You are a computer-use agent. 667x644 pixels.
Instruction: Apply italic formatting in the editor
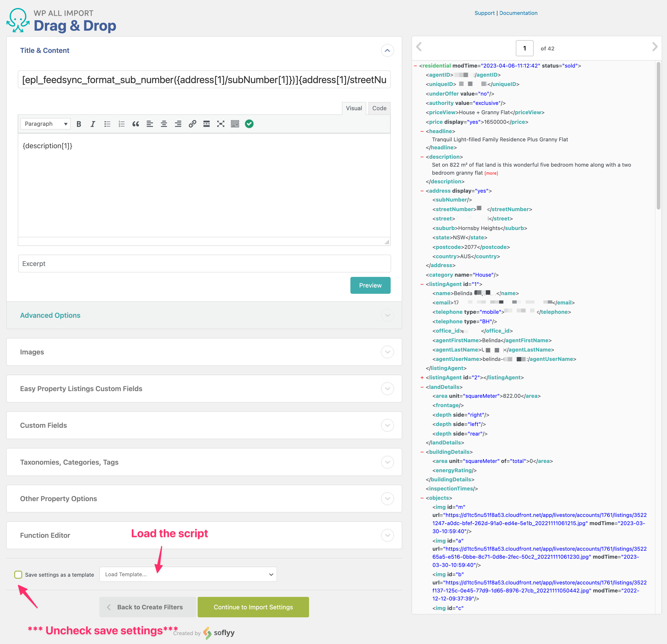pyautogui.click(x=92, y=124)
